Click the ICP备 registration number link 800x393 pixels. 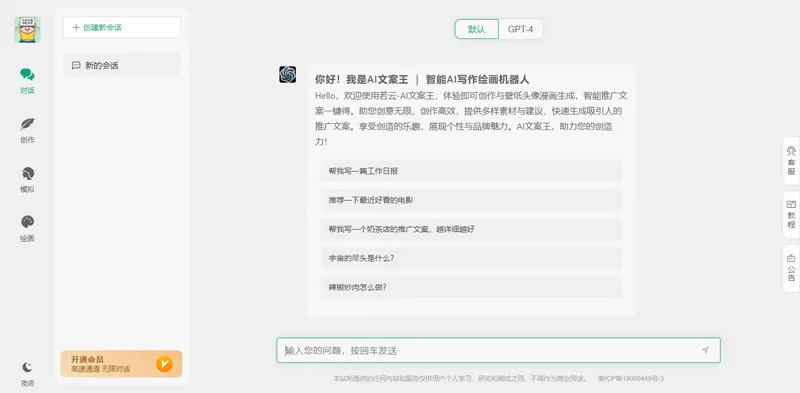(631, 379)
